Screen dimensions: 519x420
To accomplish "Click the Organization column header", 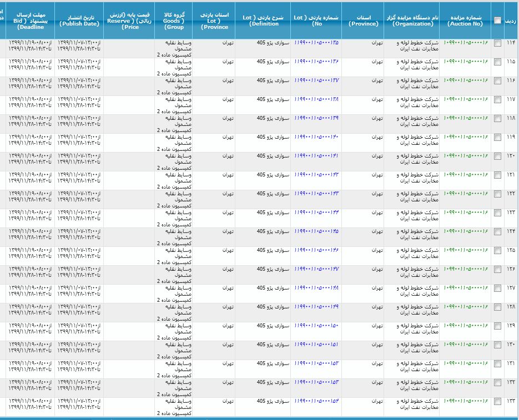I will point(411,21).
